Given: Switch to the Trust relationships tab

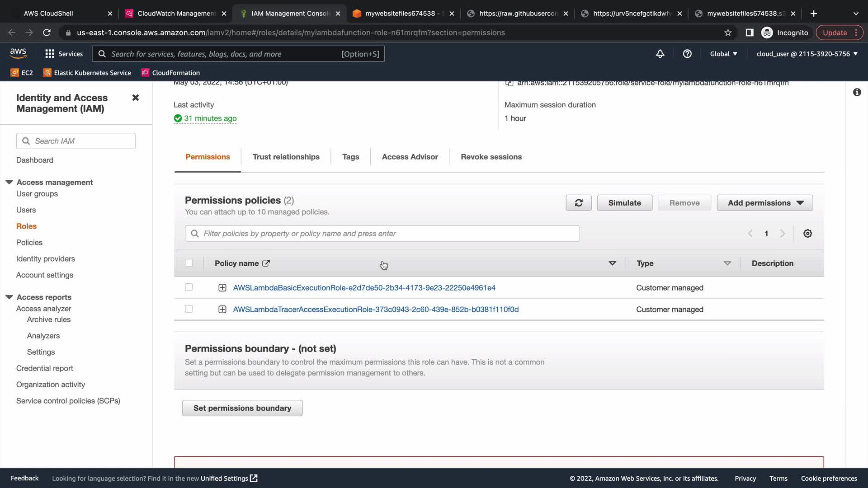Looking at the screenshot, I should 286,157.
